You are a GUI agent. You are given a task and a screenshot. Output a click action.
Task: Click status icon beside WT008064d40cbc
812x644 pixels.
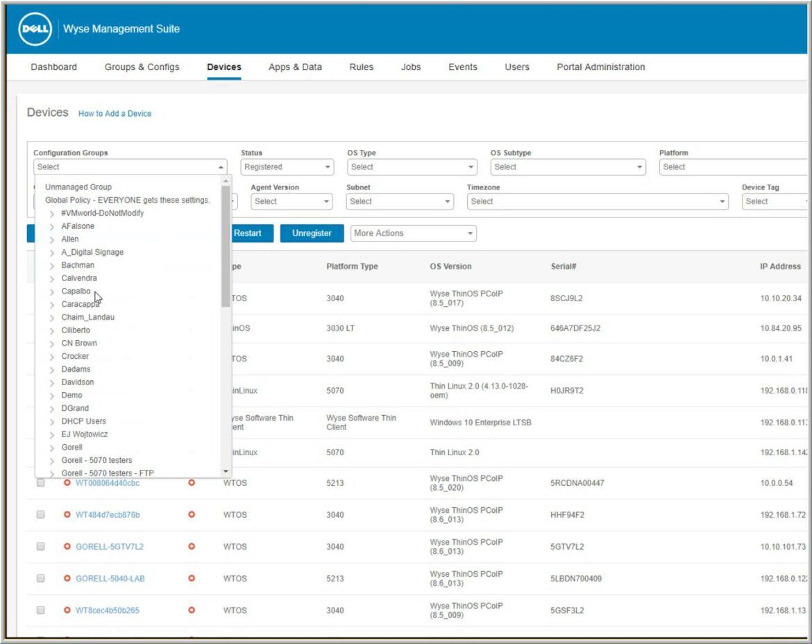[67, 482]
